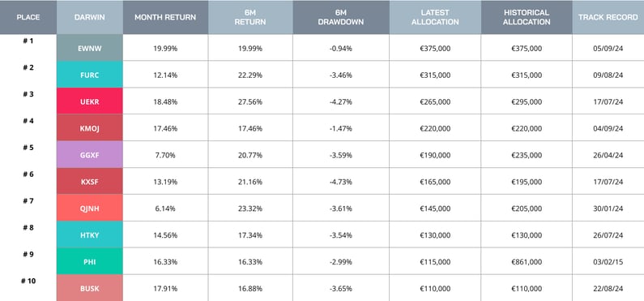644x301 pixels.
Task: Click PHI's €861,000 historical allocation cell
Action: [527, 261]
